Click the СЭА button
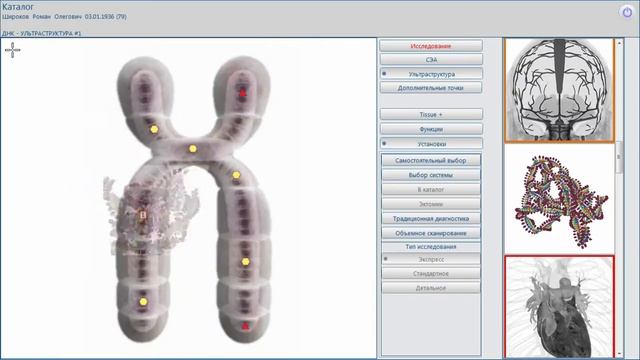Viewport: 640px width, 360px height. click(x=431, y=60)
